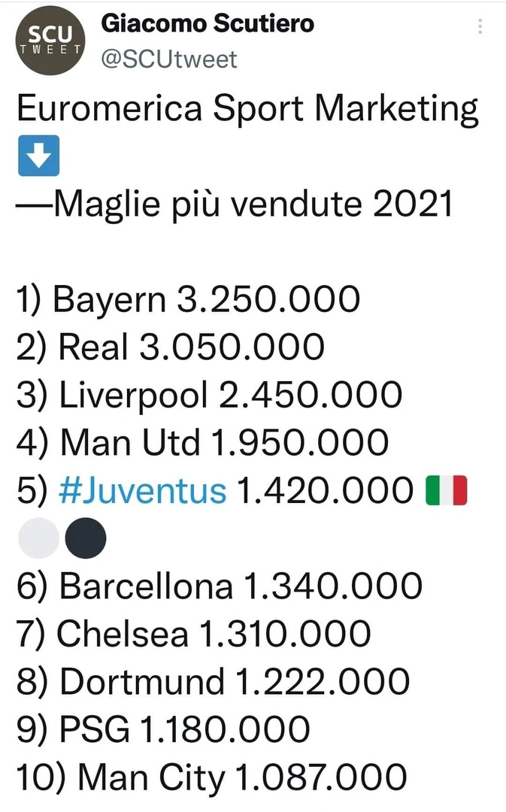Click the Dortmund 1.222.000 entry
The image size is (506, 812).
point(213,681)
